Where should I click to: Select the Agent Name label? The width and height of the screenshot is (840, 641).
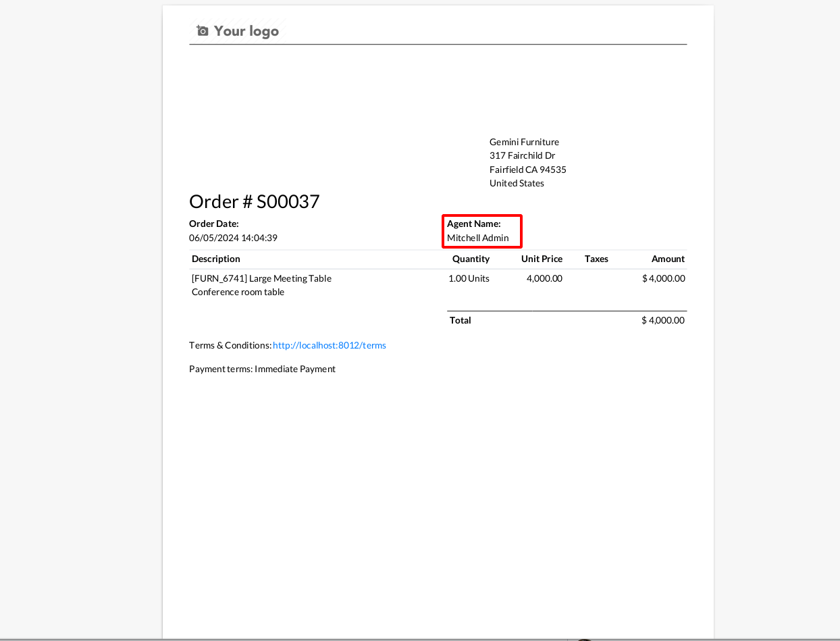[x=473, y=224]
